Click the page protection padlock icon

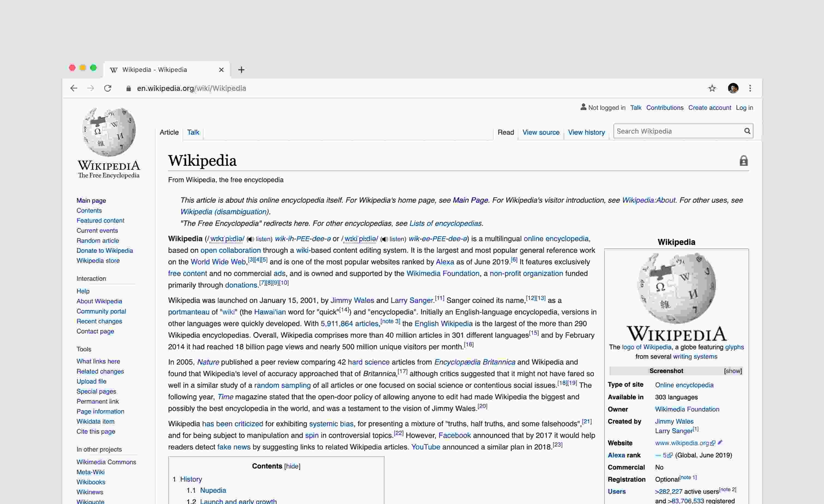point(743,161)
